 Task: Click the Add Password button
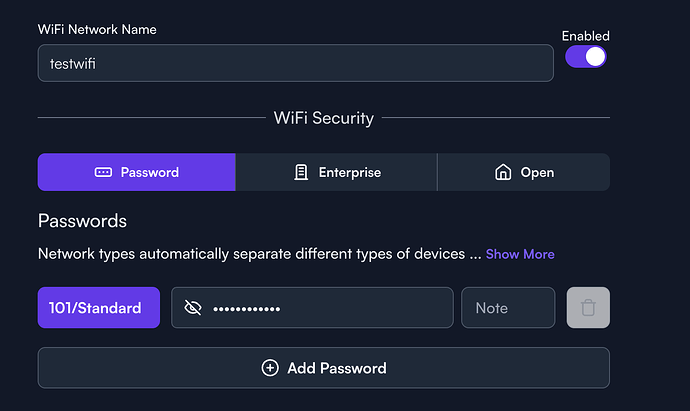point(324,368)
